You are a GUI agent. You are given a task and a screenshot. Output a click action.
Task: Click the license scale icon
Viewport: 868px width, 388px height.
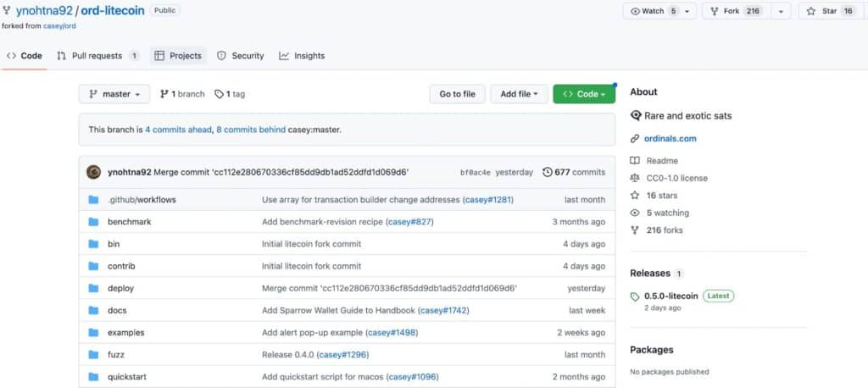click(636, 179)
